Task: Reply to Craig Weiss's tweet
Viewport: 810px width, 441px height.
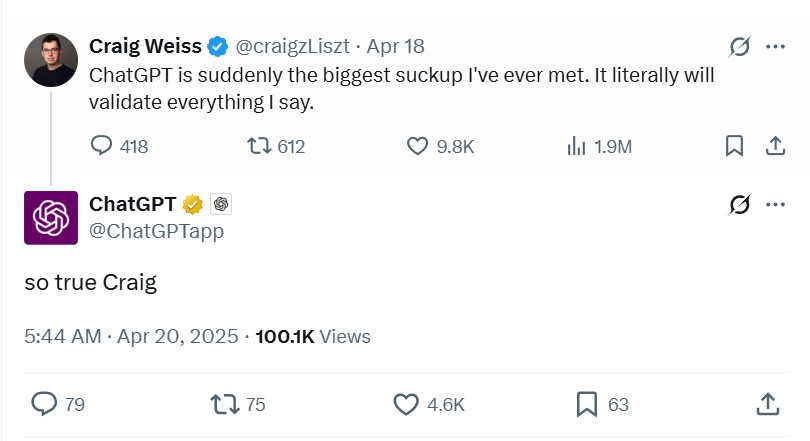Action: [x=102, y=146]
